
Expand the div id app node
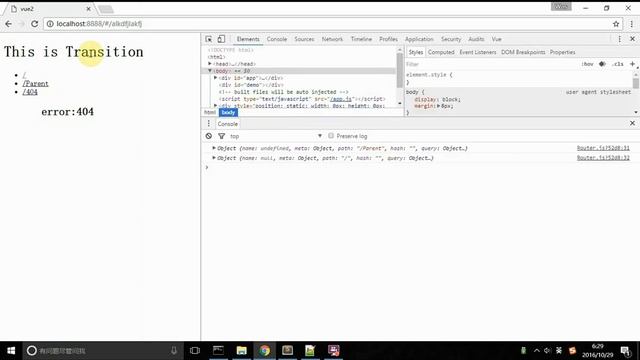216,78
